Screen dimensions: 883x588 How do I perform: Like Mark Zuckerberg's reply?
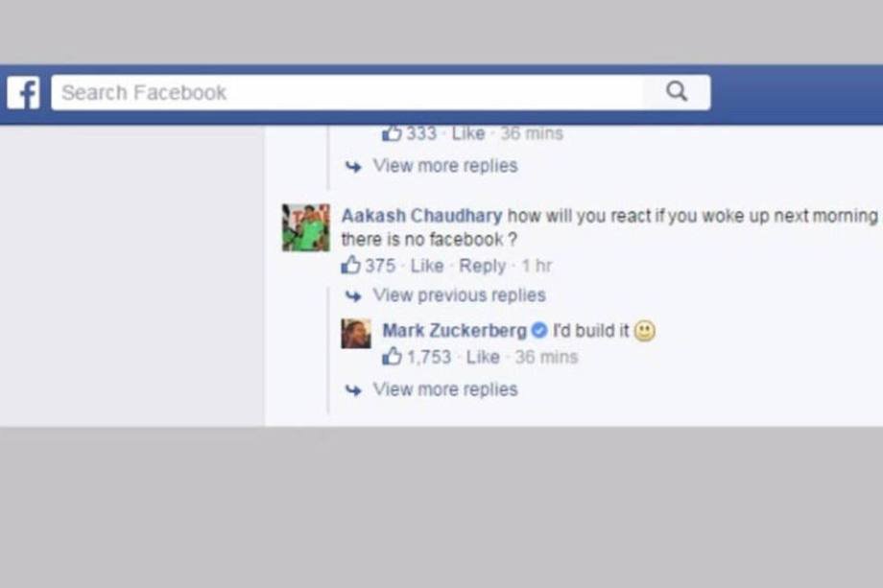[483, 357]
